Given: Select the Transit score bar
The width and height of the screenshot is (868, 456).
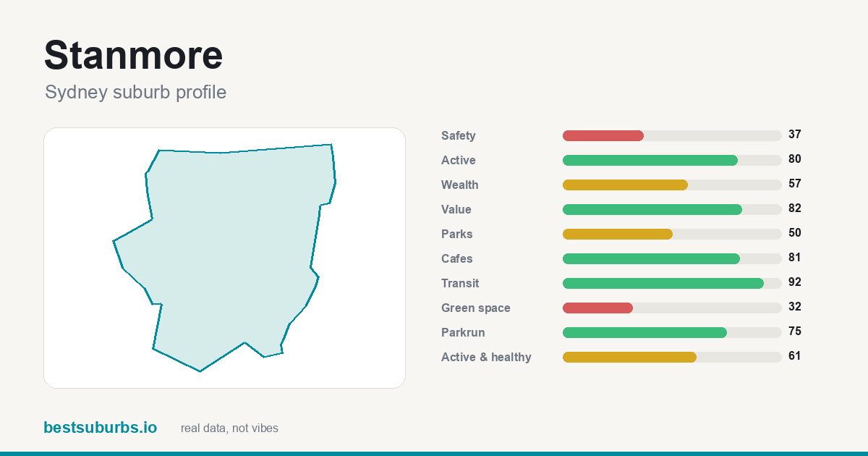Looking at the screenshot, I should click(x=672, y=283).
